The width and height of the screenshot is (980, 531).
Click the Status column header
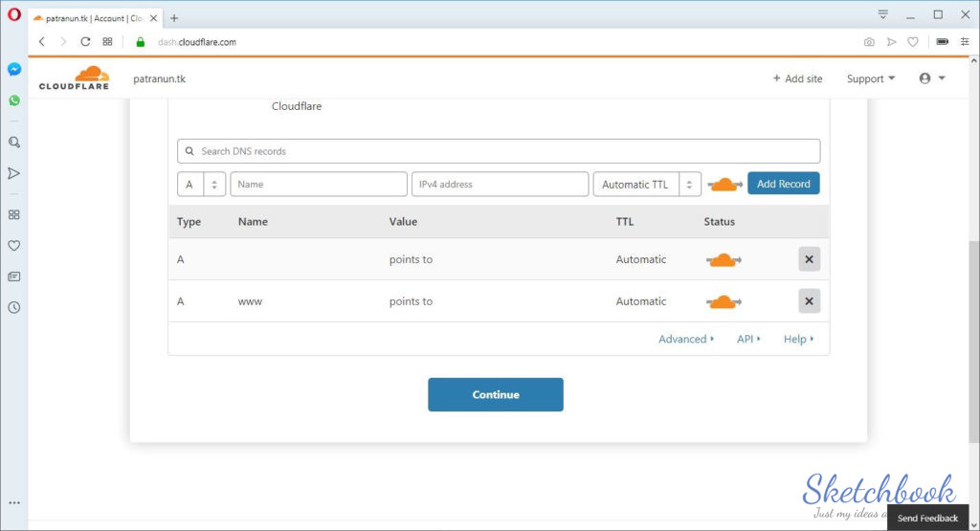coord(720,221)
